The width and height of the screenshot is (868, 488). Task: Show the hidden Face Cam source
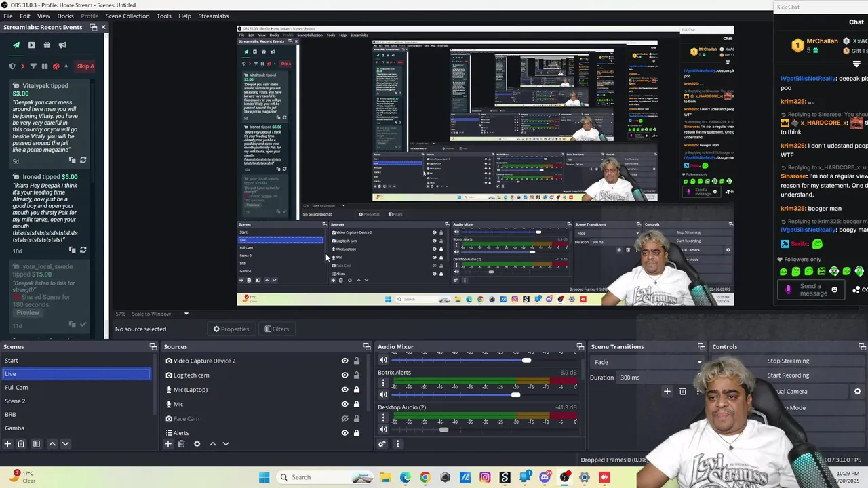pyautogui.click(x=344, y=418)
